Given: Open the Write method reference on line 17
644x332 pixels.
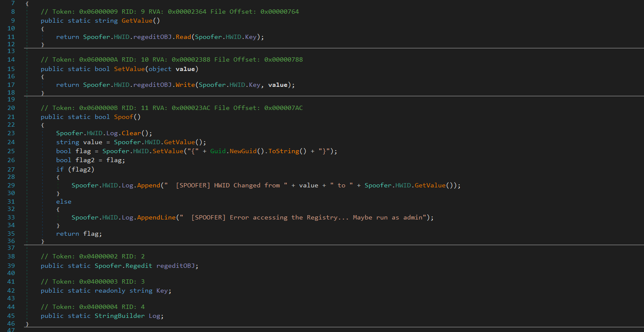Looking at the screenshot, I should tap(185, 85).
